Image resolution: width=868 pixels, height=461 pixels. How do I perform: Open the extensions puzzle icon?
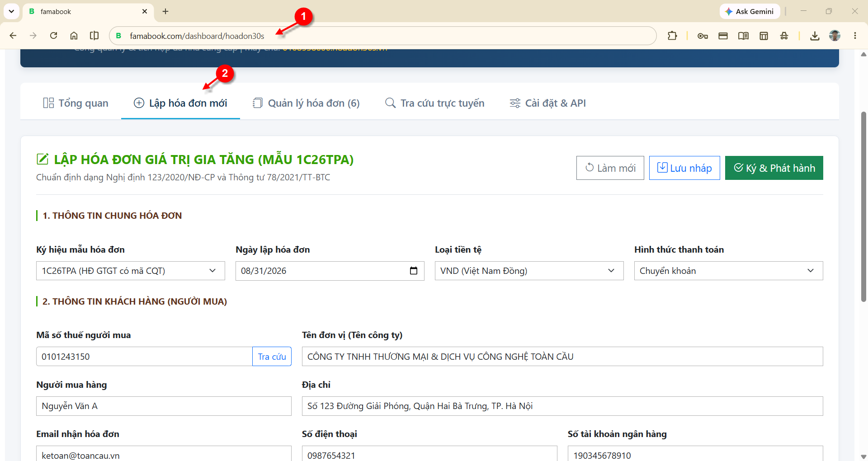(672, 36)
